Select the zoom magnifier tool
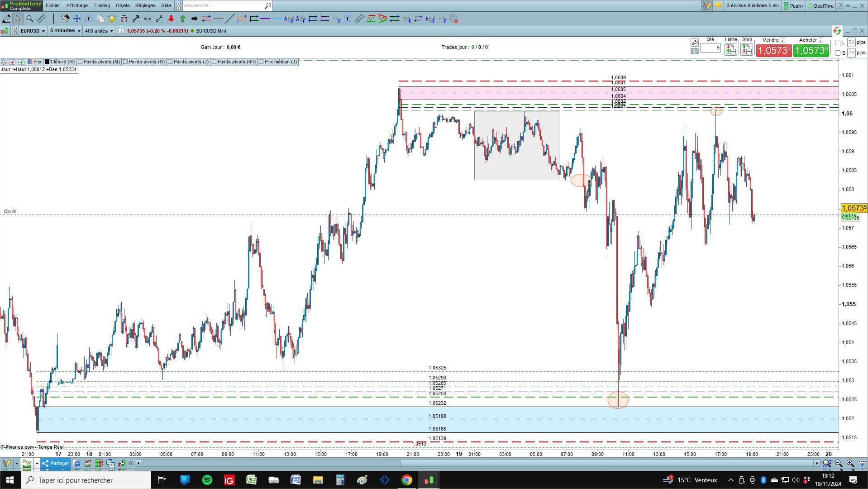Image resolution: width=868 pixels, height=489 pixels. [x=30, y=19]
